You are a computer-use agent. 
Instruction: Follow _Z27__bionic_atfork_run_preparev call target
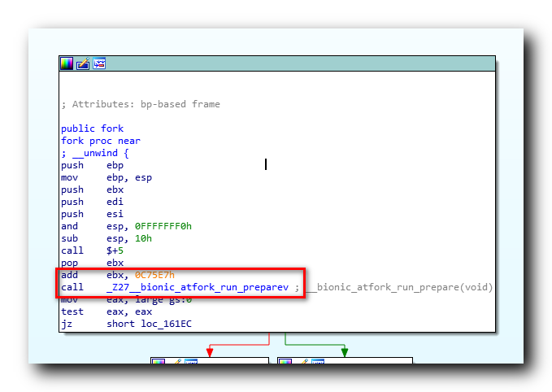[x=198, y=287]
